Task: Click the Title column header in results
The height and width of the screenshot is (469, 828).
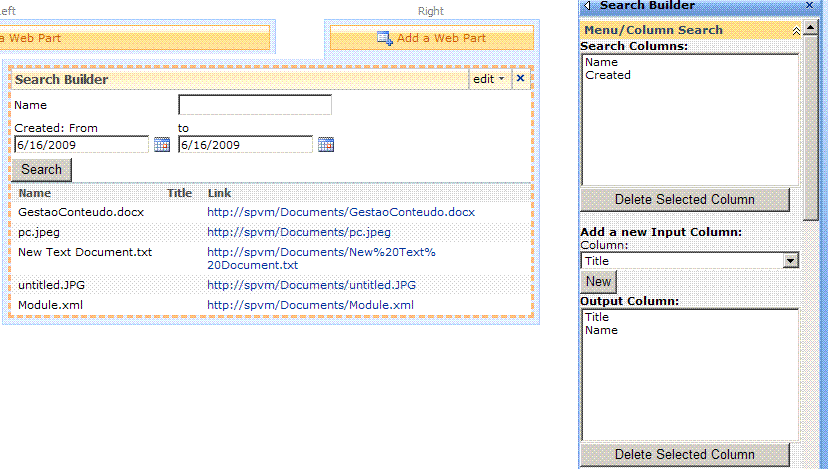Action: [x=180, y=193]
